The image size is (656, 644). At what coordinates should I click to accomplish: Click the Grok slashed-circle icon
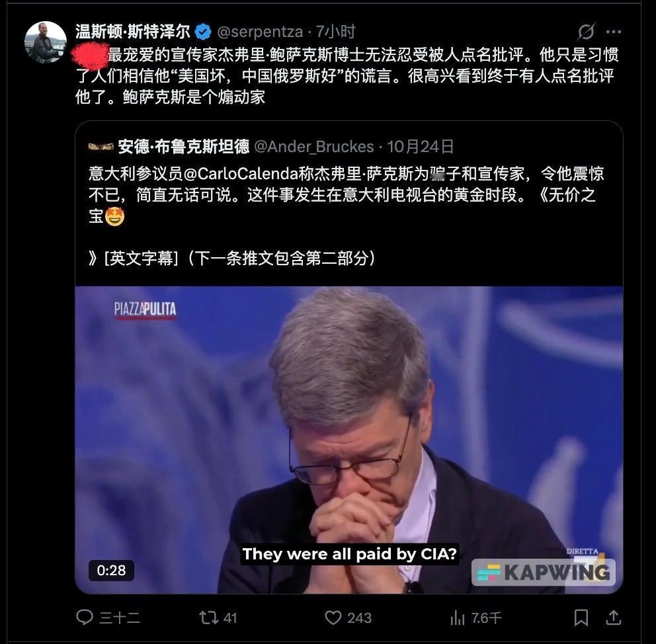coord(586,31)
